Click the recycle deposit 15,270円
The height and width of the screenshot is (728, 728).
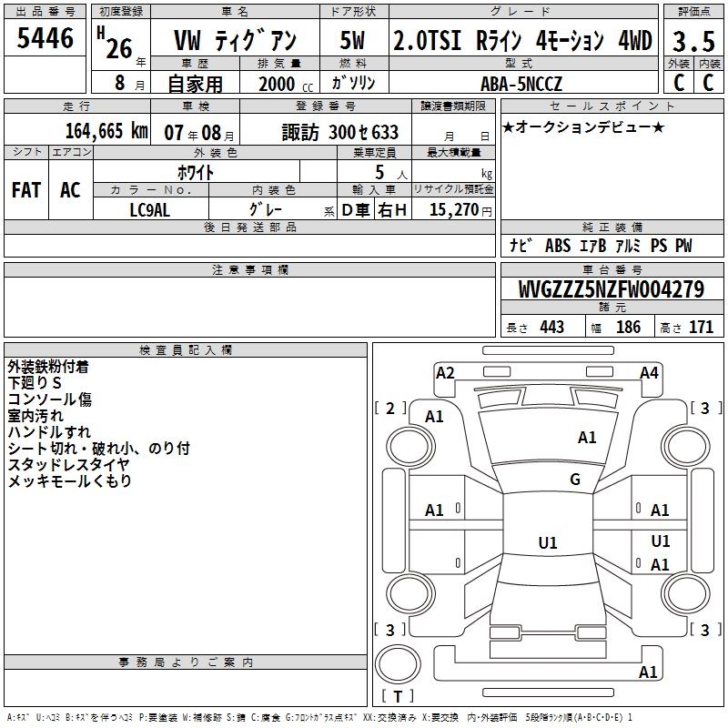[x=460, y=210]
